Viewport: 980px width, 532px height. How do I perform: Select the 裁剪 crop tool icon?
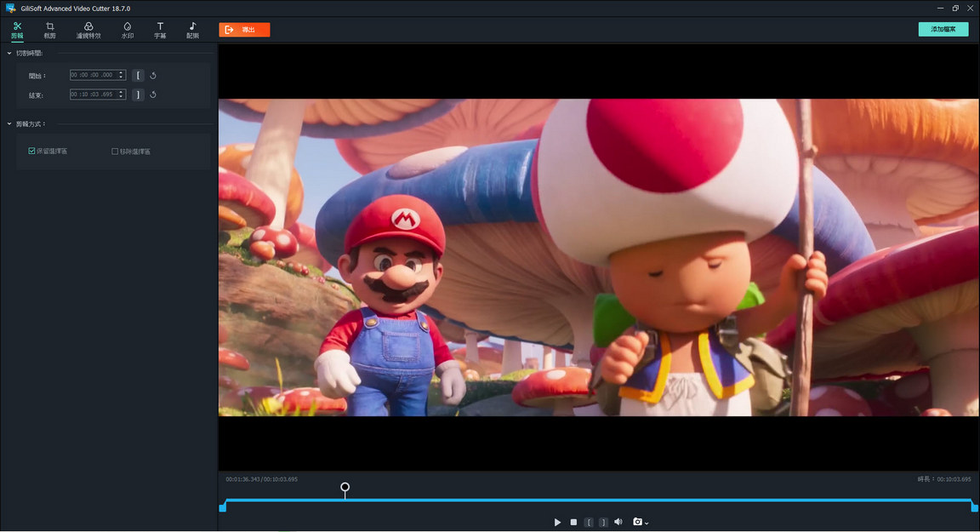click(x=49, y=30)
